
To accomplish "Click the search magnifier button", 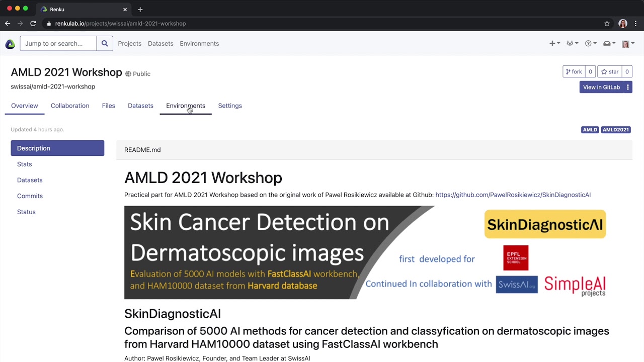I will (105, 43).
